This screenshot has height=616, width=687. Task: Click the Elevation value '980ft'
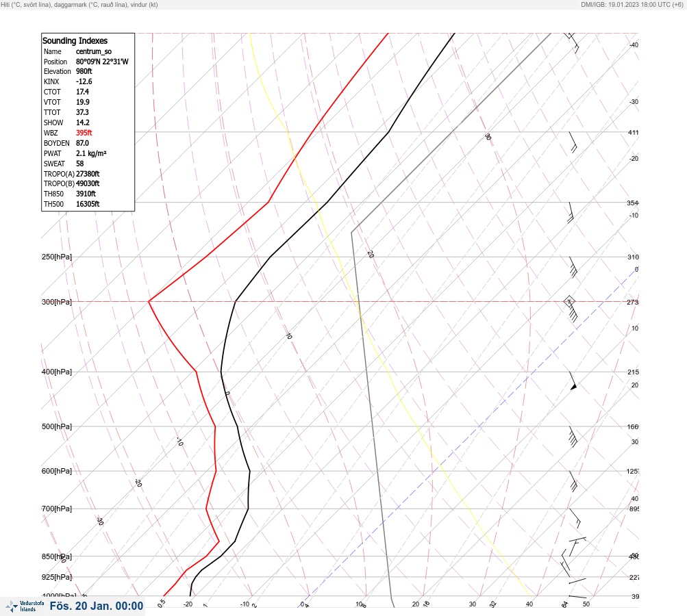click(x=84, y=71)
